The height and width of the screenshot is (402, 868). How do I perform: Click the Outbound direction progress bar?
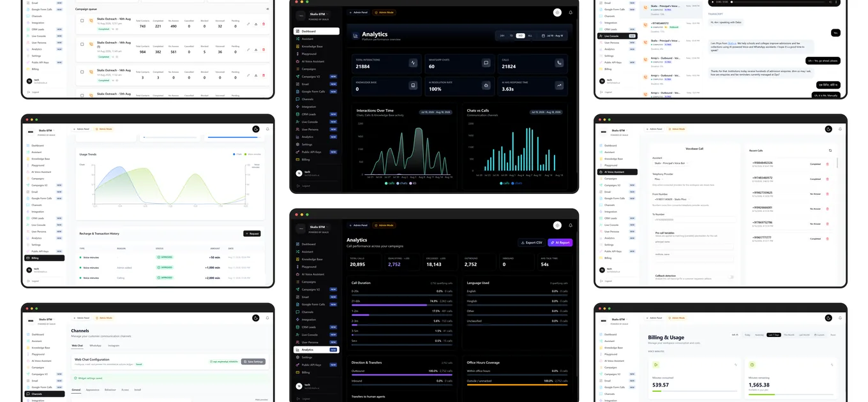pos(401,375)
